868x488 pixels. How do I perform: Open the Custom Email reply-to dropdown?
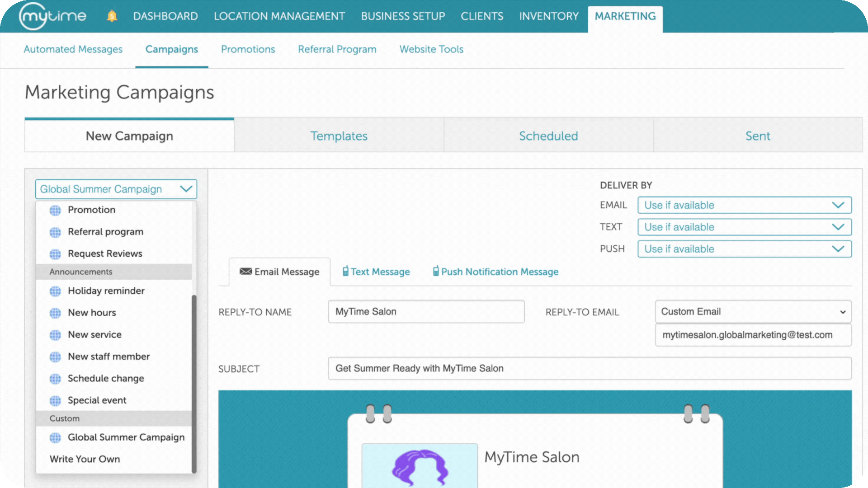point(753,312)
